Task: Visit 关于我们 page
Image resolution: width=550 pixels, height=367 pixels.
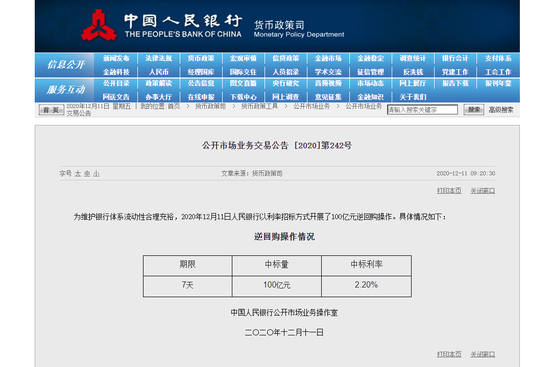Action: (413, 97)
